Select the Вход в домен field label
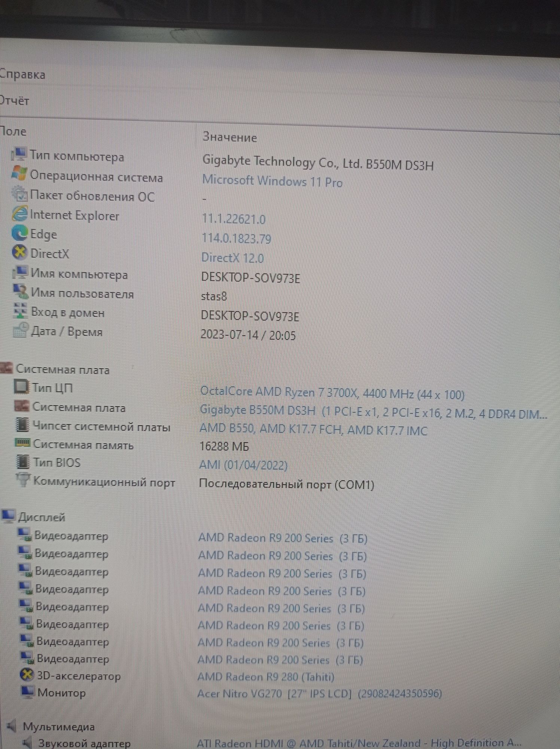This screenshot has width=560, height=749. (x=68, y=313)
